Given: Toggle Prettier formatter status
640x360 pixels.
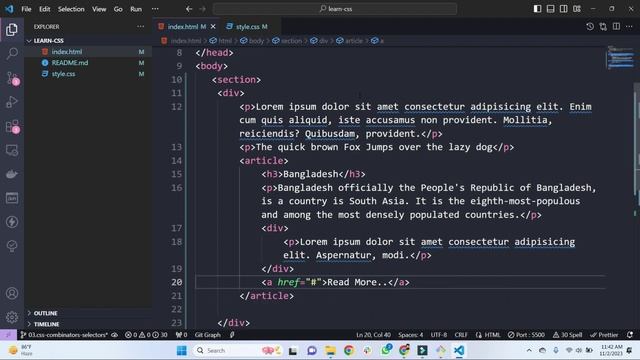Looking at the screenshot, I should pyautogui.click(x=604, y=335).
